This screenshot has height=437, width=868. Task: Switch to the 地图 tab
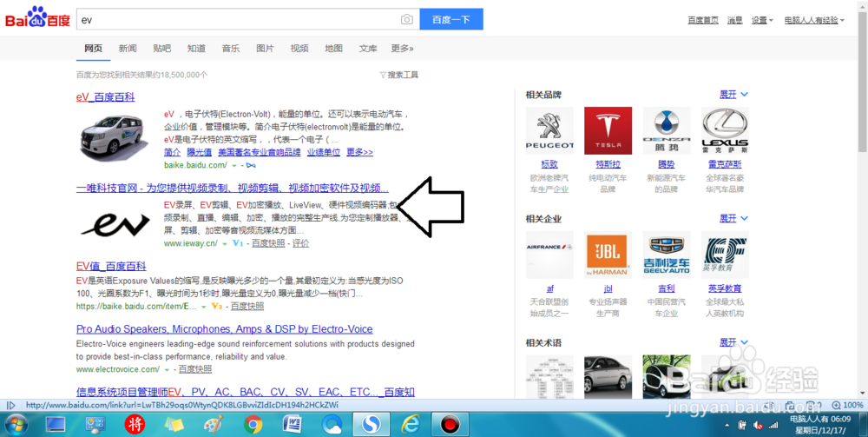(333, 48)
